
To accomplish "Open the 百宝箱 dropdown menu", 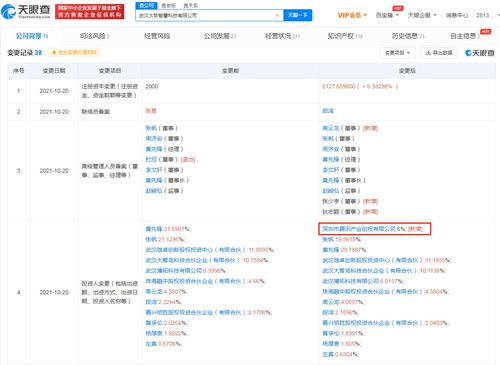I will (387, 15).
